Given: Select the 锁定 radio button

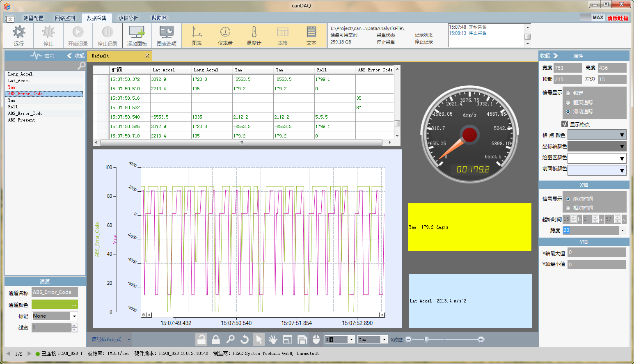Looking at the screenshot, I should (x=568, y=93).
